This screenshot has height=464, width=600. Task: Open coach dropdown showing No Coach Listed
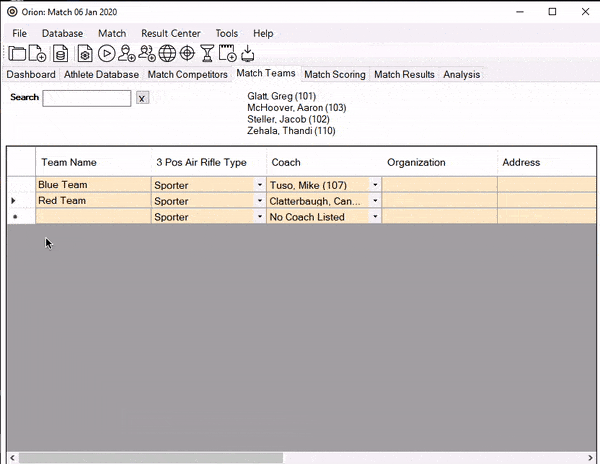(x=375, y=217)
